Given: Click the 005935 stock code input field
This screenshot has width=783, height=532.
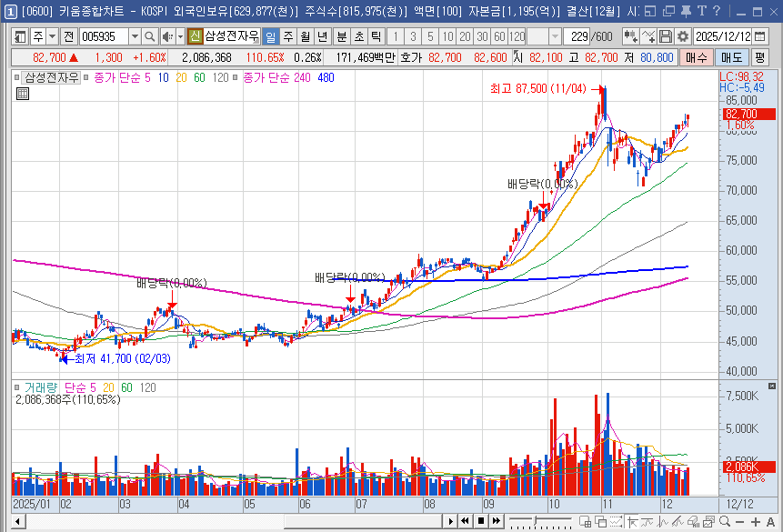Looking at the screenshot, I should tap(105, 36).
